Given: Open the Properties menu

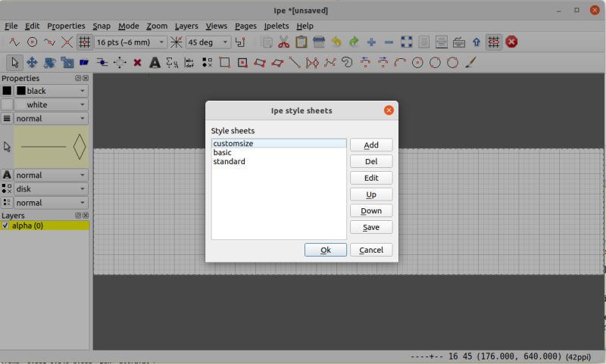Looking at the screenshot, I should [x=66, y=26].
